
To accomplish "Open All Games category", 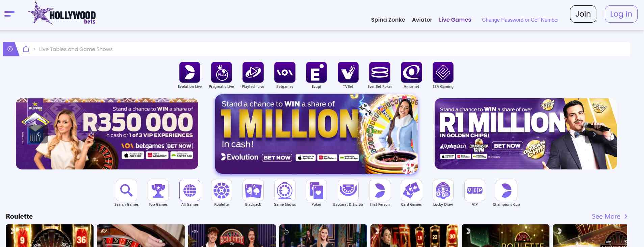I will [x=190, y=191].
